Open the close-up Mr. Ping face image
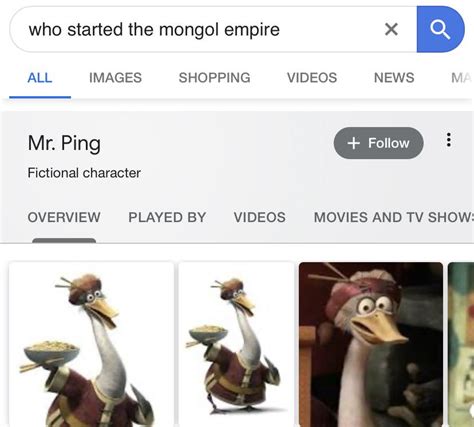Viewport: 474px width, 427px height. point(371,345)
